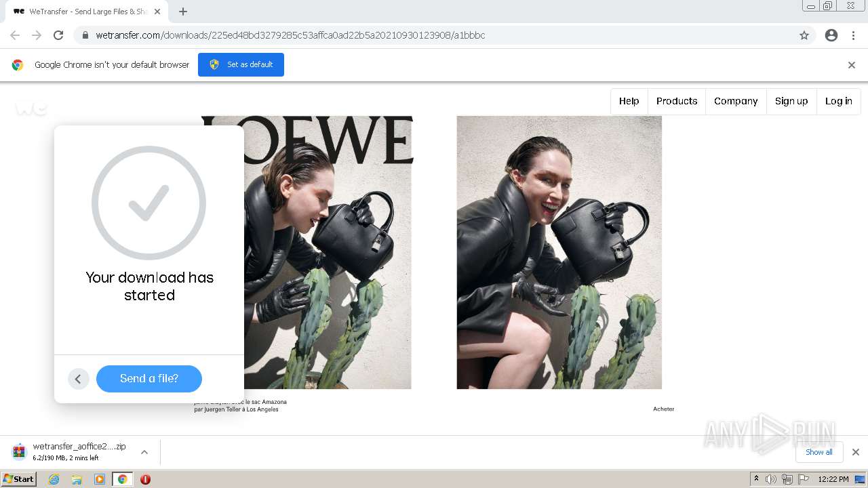Click 'Your download has started' text
The width and height of the screenshot is (868, 488).
pyautogui.click(x=149, y=286)
